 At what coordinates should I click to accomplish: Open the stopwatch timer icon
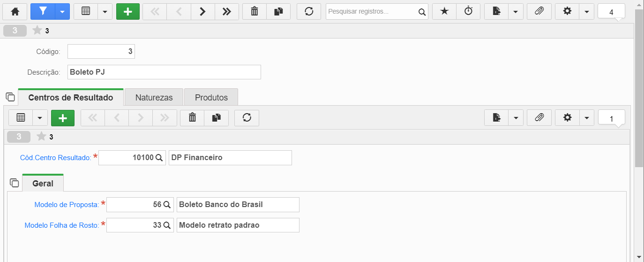[x=468, y=12]
